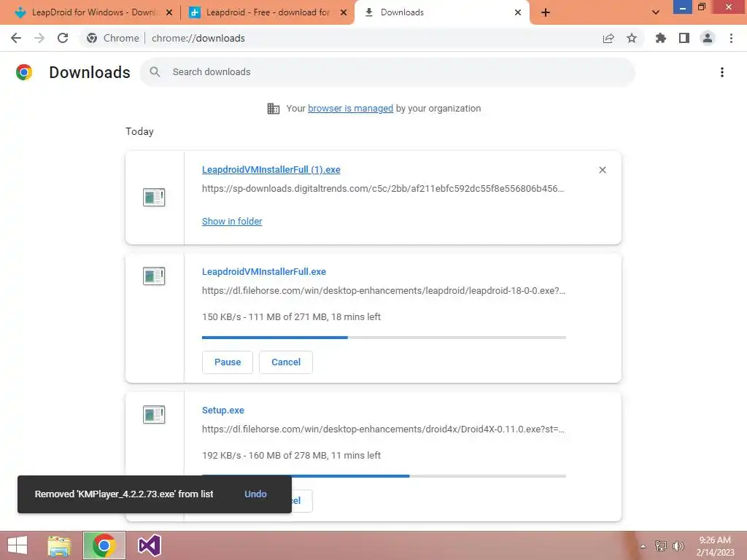
Task: Click the file icon of Setup.exe
Action: click(154, 414)
